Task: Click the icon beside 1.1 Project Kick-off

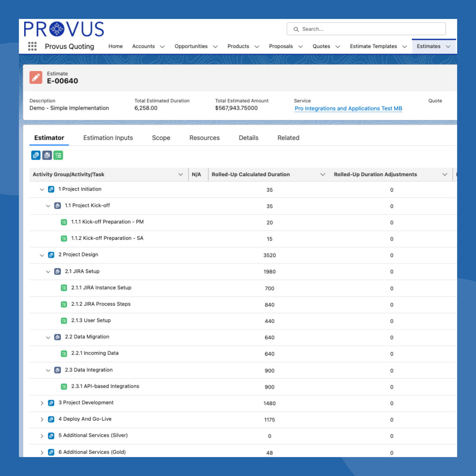Action: [57, 206]
